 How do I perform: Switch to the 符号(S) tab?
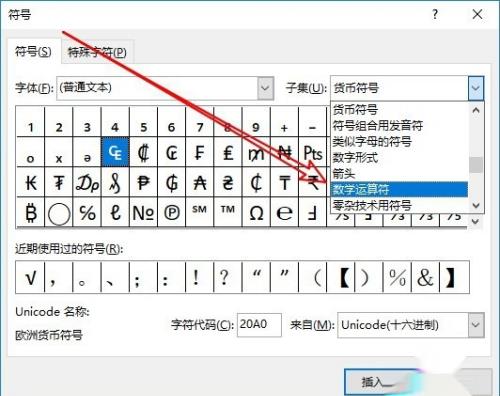[x=33, y=52]
